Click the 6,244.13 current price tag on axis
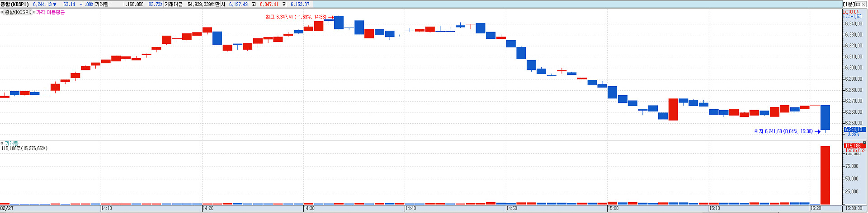 point(854,130)
